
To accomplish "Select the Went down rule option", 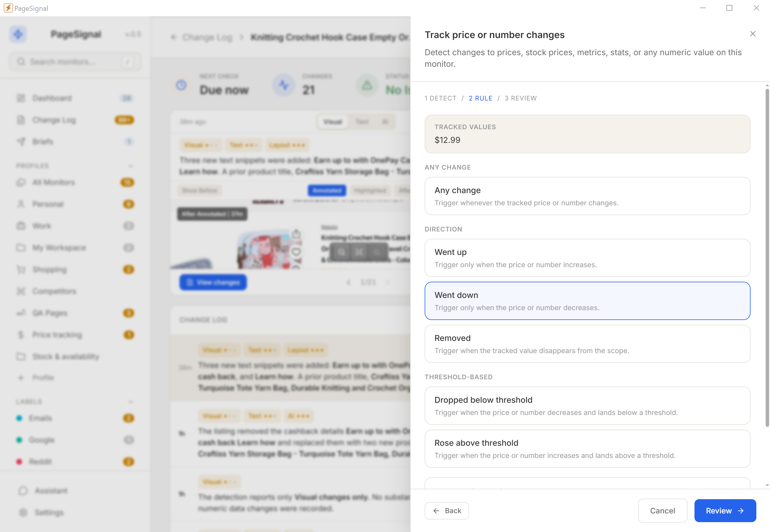I will [587, 301].
